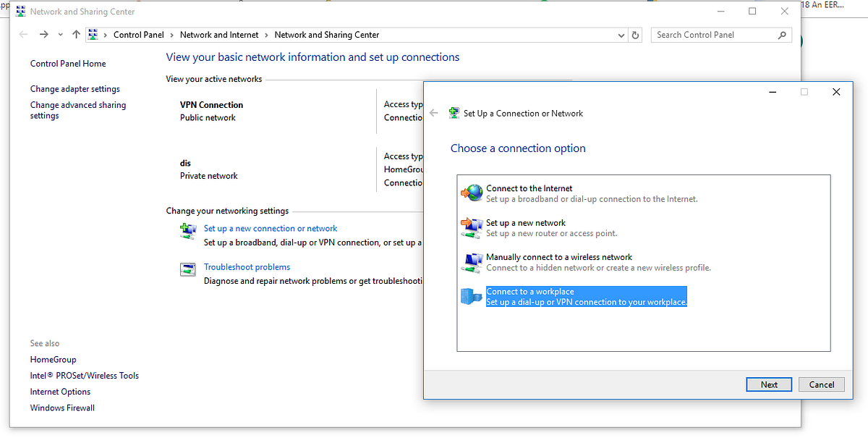
Task: Close the Set Up a Connection dialog
Action: (x=836, y=92)
